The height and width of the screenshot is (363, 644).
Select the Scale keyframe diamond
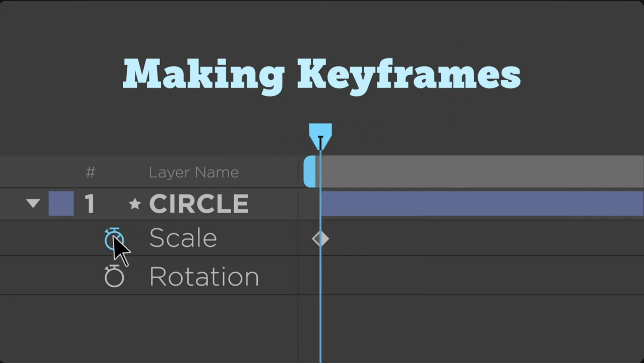(320, 239)
